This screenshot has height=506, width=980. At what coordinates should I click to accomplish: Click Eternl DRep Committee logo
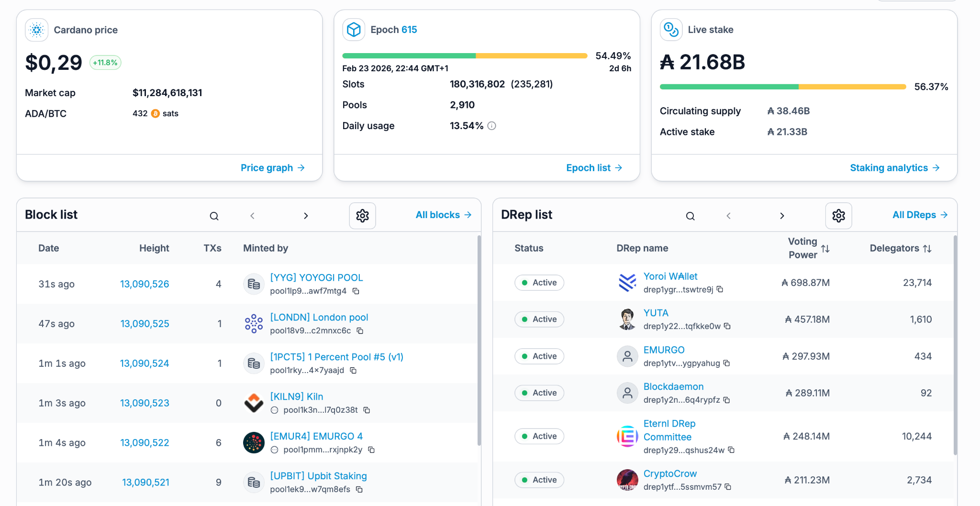(627, 436)
